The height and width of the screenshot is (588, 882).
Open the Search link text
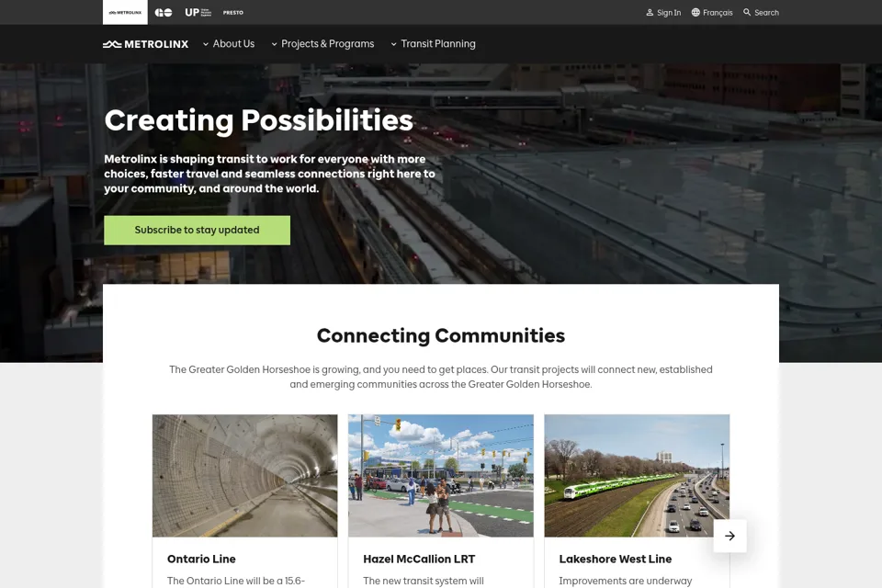click(766, 12)
